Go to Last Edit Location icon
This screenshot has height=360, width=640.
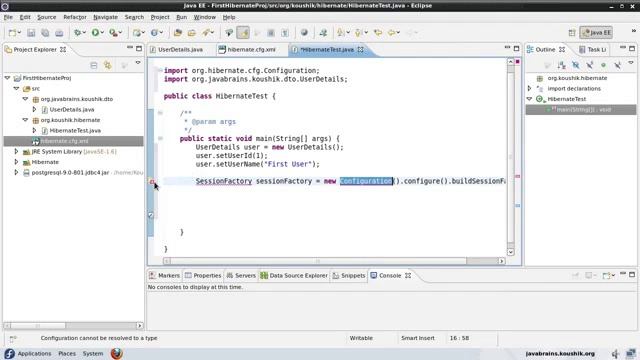[x=378, y=33]
